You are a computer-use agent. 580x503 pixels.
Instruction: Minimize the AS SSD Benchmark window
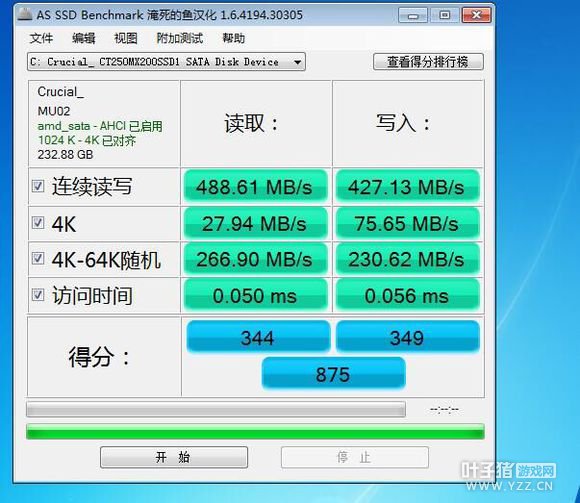pos(413,15)
